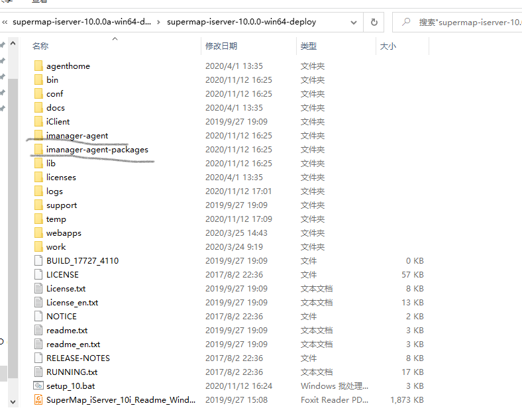Click the License_en.txt file name
The height and width of the screenshot is (420, 522).
click(x=72, y=303)
